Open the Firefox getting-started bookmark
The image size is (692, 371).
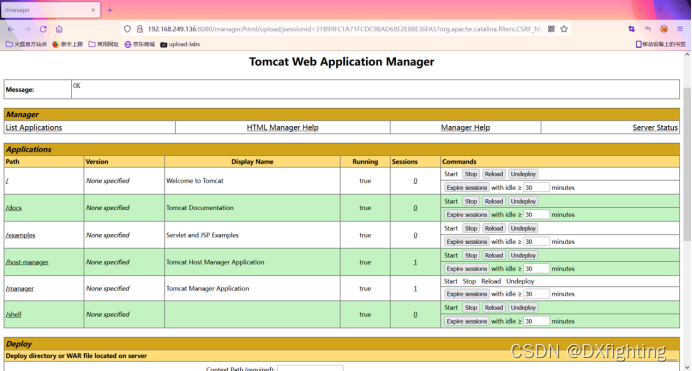68,44
